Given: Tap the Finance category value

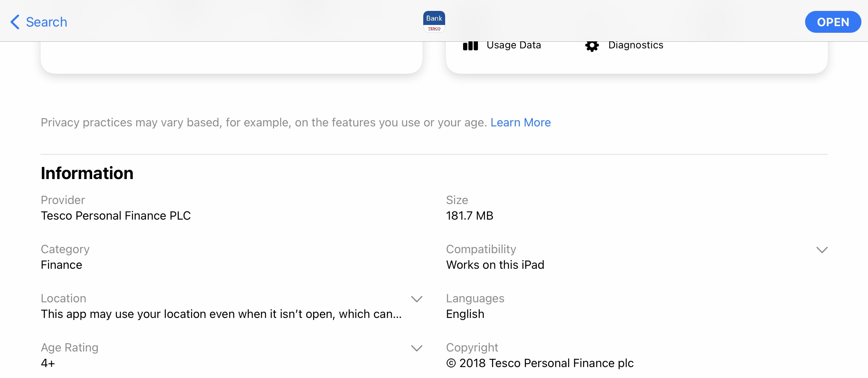Looking at the screenshot, I should tap(62, 265).
